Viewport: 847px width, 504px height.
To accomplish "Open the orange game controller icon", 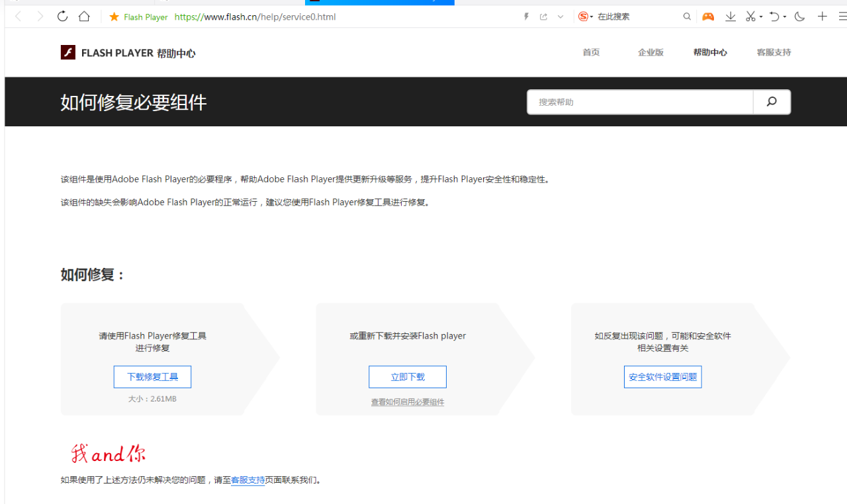I will [708, 17].
